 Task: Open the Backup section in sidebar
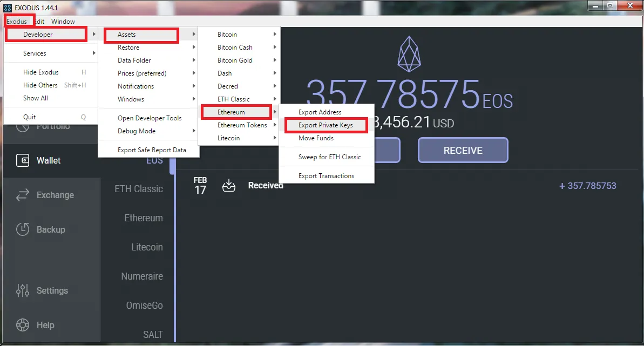(x=51, y=229)
